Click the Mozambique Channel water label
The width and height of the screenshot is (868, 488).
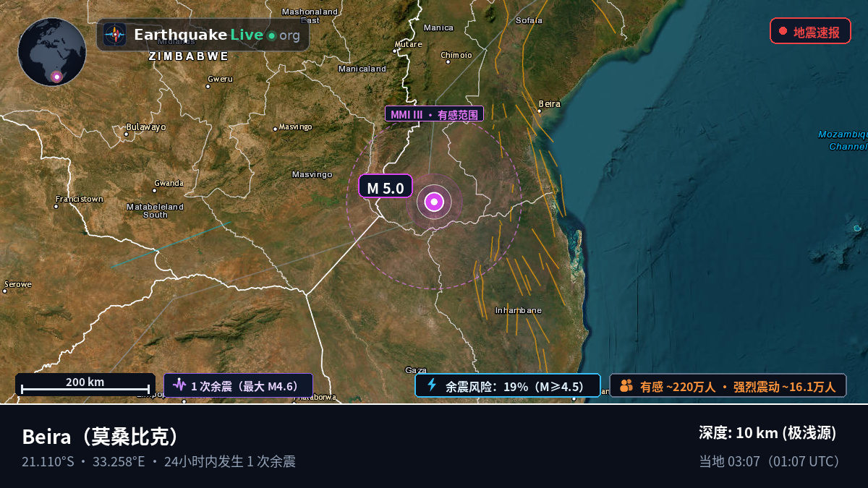843,140
